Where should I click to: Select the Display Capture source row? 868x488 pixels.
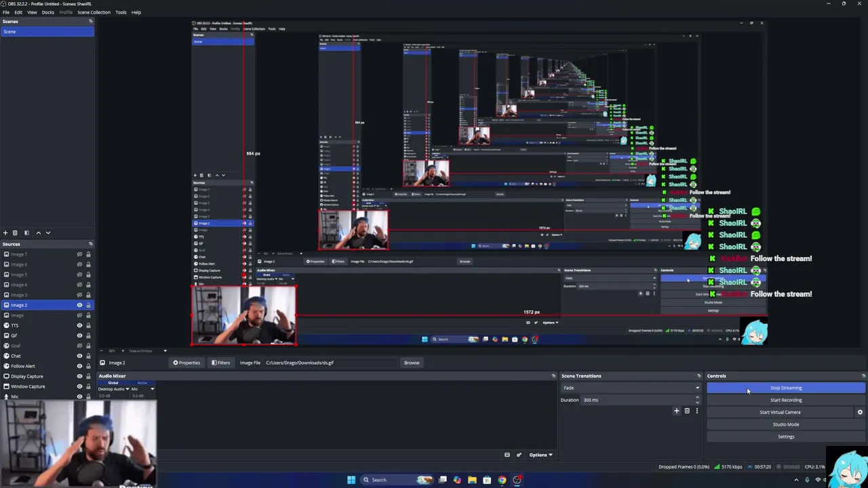point(47,376)
